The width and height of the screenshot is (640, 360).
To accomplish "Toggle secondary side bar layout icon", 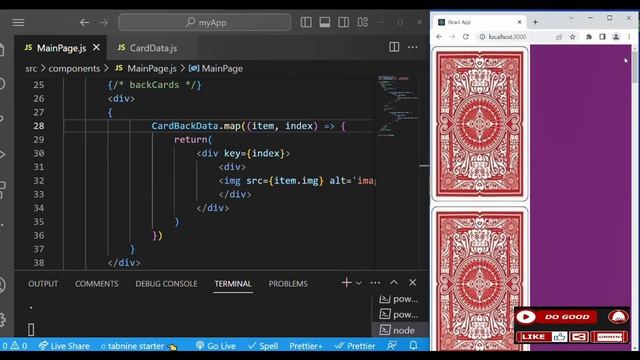I will click(344, 22).
